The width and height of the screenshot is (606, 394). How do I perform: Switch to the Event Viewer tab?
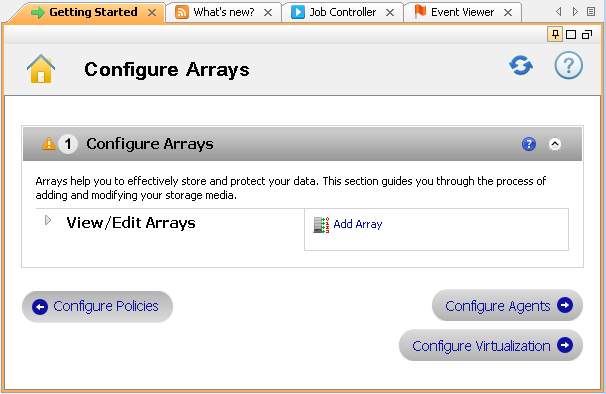(462, 12)
